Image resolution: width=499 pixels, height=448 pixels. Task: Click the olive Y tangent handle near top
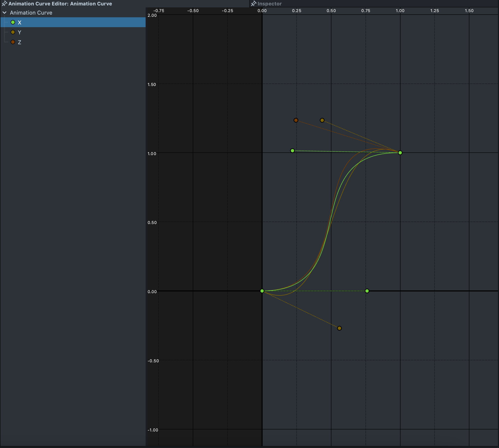(x=322, y=120)
